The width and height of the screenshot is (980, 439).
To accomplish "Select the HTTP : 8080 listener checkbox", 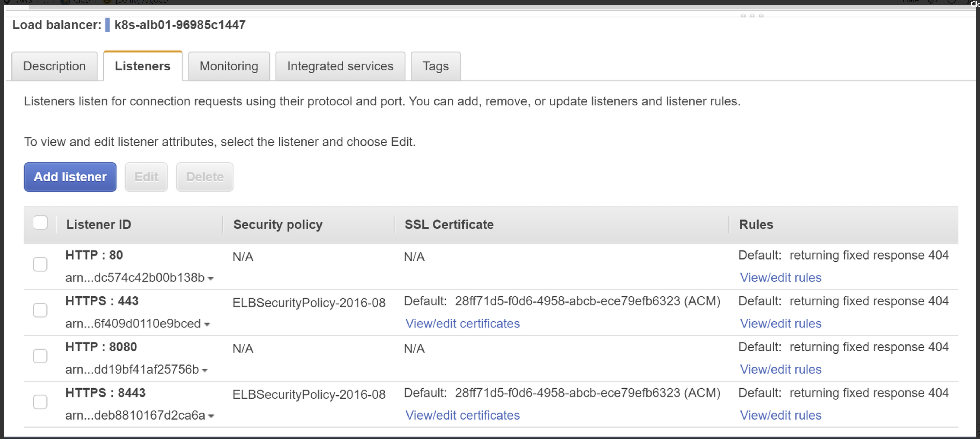I will (40, 356).
